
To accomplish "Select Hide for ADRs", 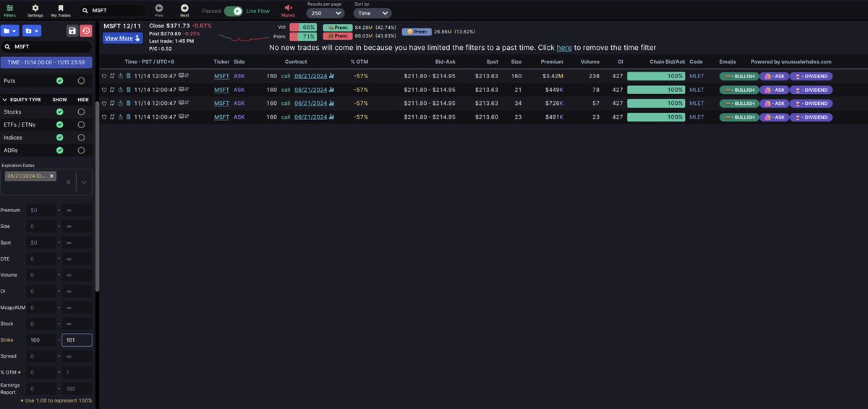I will pyautogui.click(x=81, y=151).
